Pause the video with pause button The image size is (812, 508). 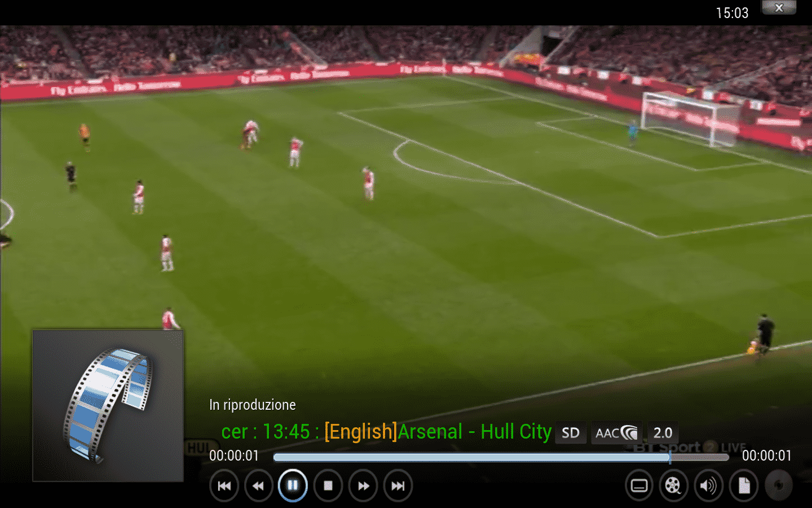pos(293,485)
